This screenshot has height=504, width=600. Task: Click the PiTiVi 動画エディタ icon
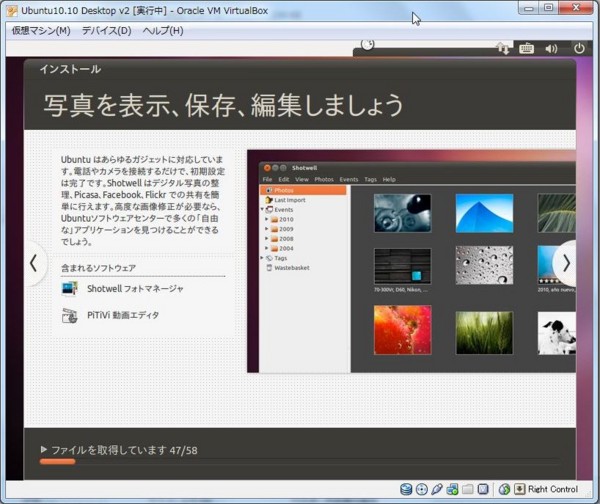click(x=69, y=316)
